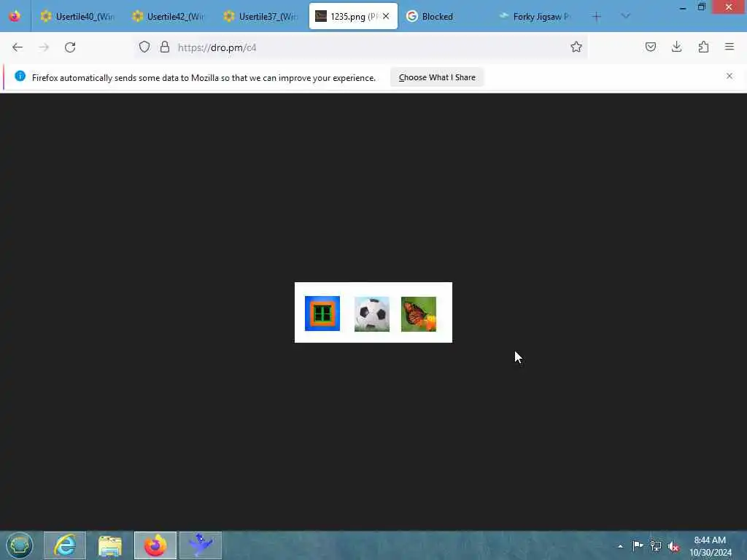Switch to the Usertile42 tab
This screenshot has height=560, width=747.
click(x=169, y=16)
